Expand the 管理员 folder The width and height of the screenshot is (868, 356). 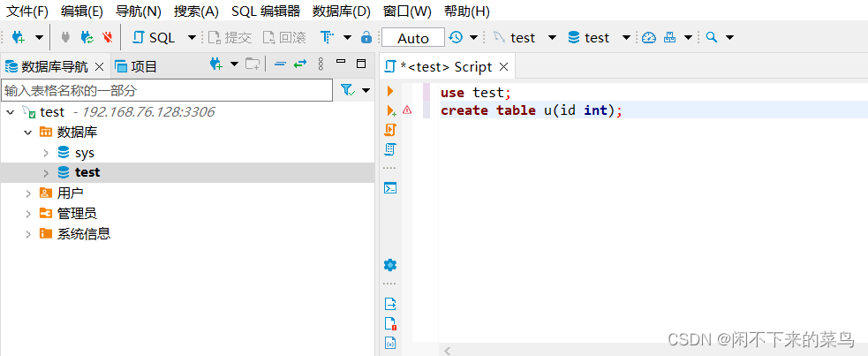[x=27, y=214]
